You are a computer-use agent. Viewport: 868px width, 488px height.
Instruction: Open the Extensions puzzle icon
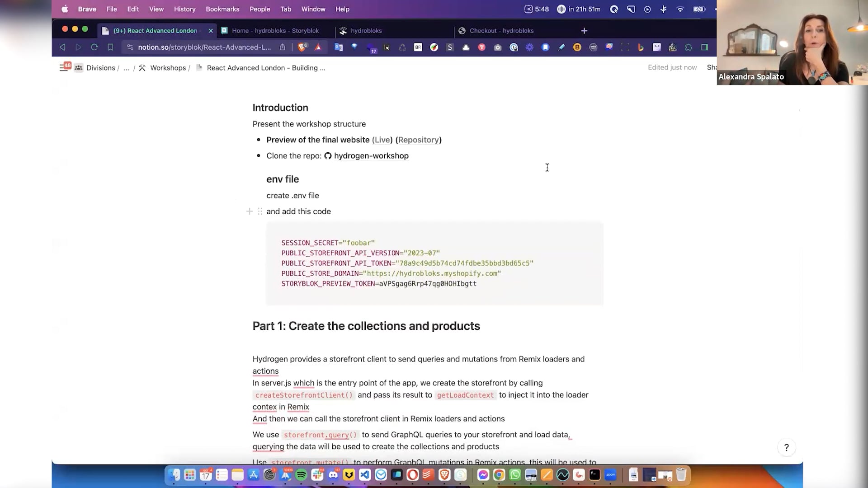689,47
